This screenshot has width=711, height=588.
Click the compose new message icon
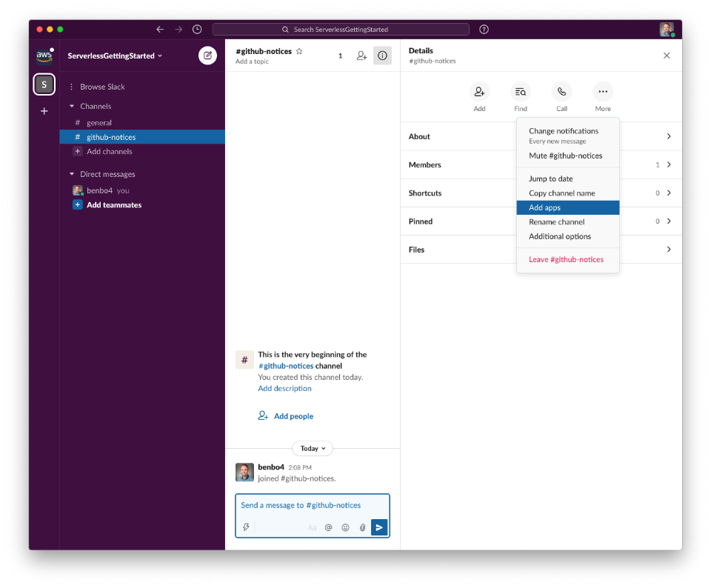click(207, 56)
